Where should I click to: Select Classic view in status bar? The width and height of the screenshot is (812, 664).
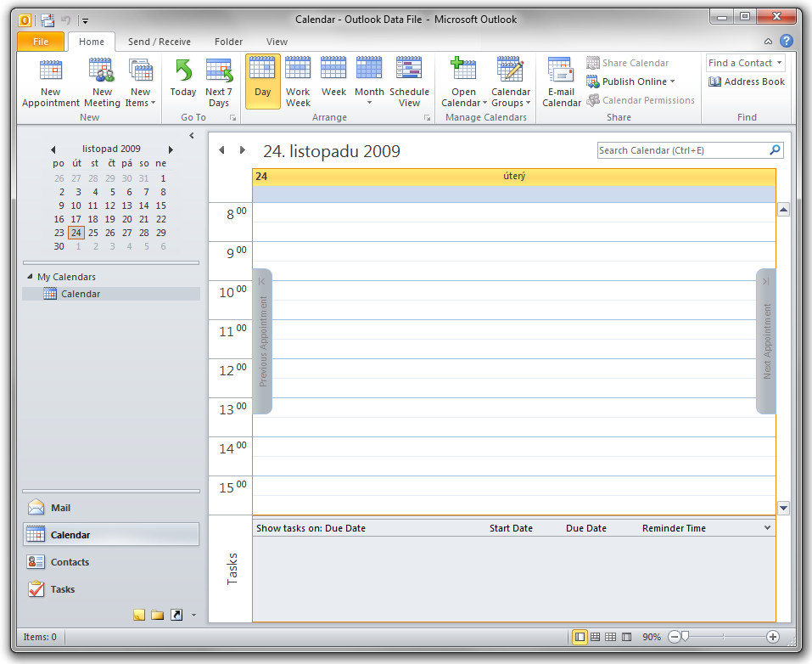click(627, 637)
